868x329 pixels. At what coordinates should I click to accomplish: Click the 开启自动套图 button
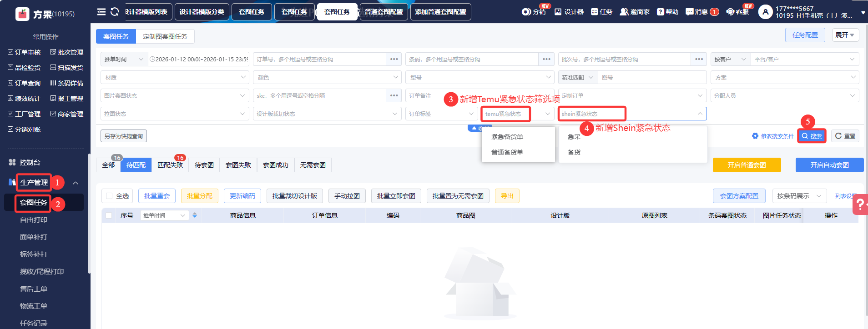tap(830, 165)
